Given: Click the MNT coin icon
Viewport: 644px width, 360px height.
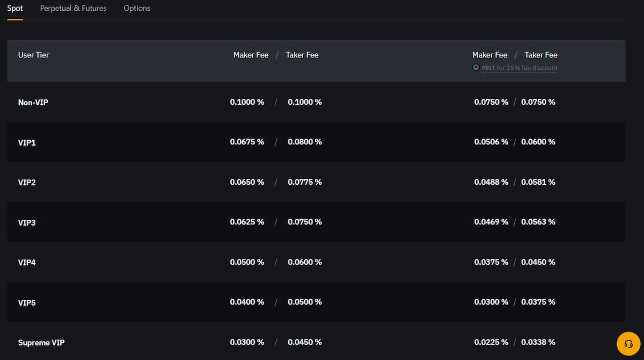Looking at the screenshot, I should (x=475, y=68).
